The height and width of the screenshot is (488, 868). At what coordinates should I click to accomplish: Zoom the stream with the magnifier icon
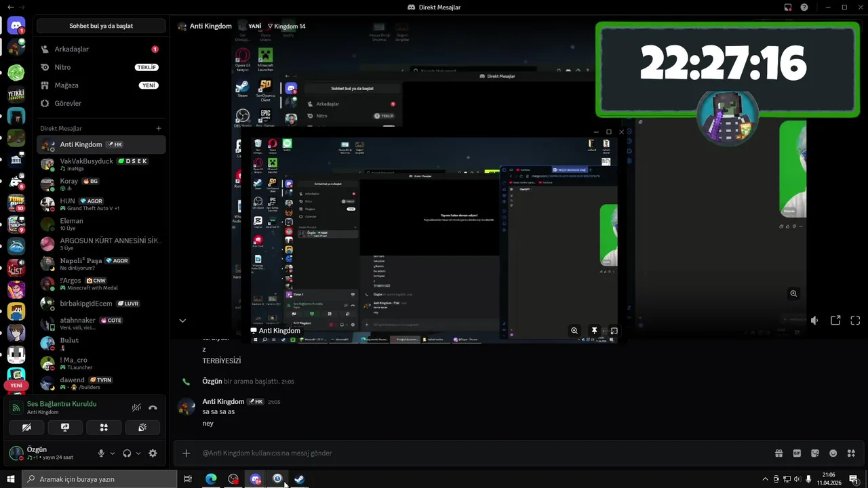[x=793, y=293]
